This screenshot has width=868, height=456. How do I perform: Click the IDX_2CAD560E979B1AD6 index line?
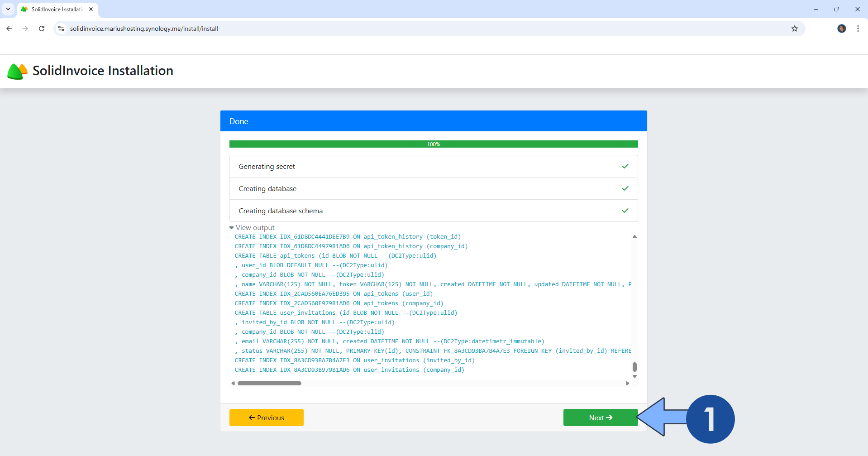pos(339,303)
